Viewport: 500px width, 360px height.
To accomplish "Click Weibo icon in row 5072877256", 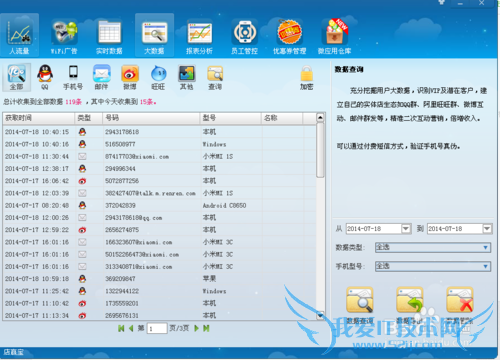I will pos(82,181).
